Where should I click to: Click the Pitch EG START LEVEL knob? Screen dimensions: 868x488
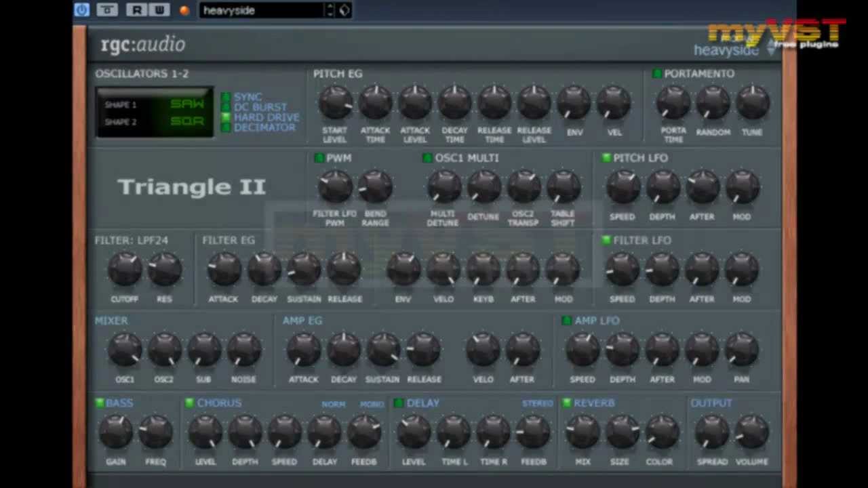(335, 102)
